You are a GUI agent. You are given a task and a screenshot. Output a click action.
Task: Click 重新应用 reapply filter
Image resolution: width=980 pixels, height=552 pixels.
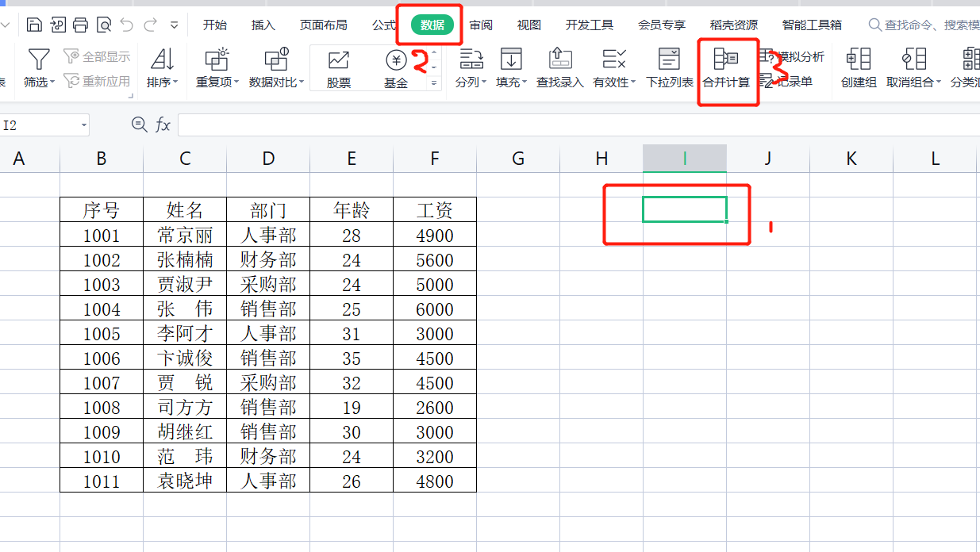point(97,81)
